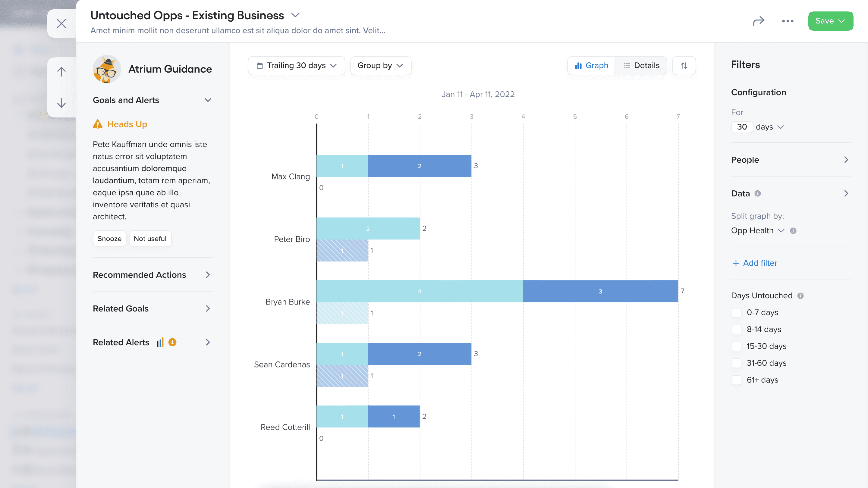This screenshot has width=868, height=488.
Task: Click info icon beside Opp Health
Action: coord(793,231)
